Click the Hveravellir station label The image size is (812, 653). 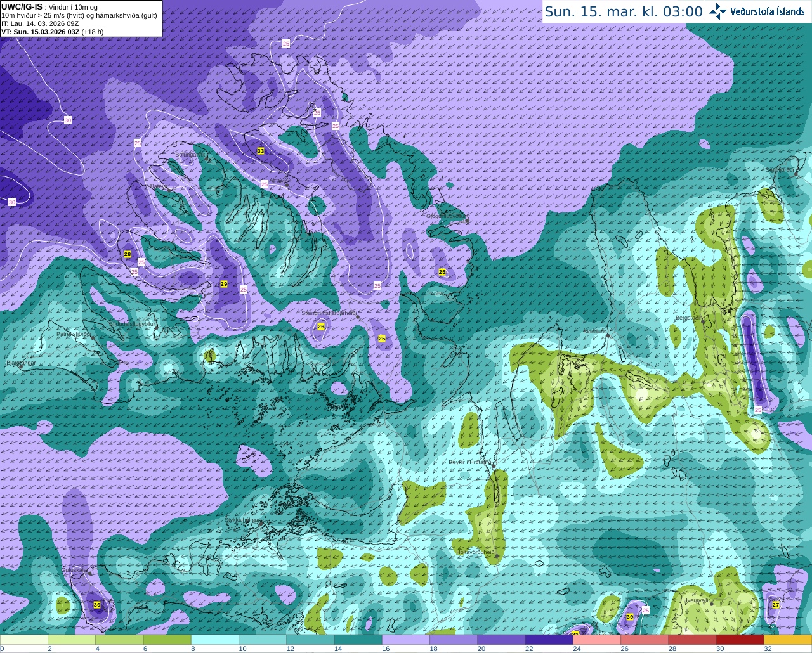pyautogui.click(x=696, y=600)
